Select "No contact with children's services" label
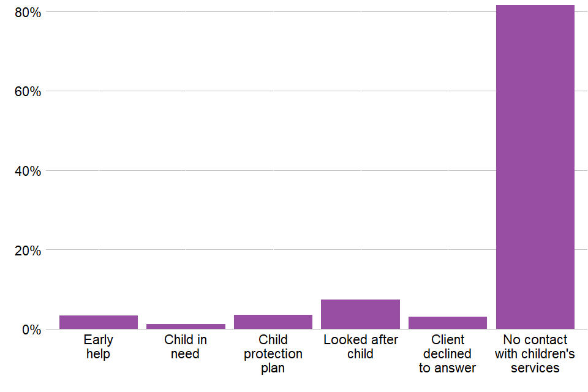Viewport: 588px width, 392px height. pyautogui.click(x=535, y=354)
